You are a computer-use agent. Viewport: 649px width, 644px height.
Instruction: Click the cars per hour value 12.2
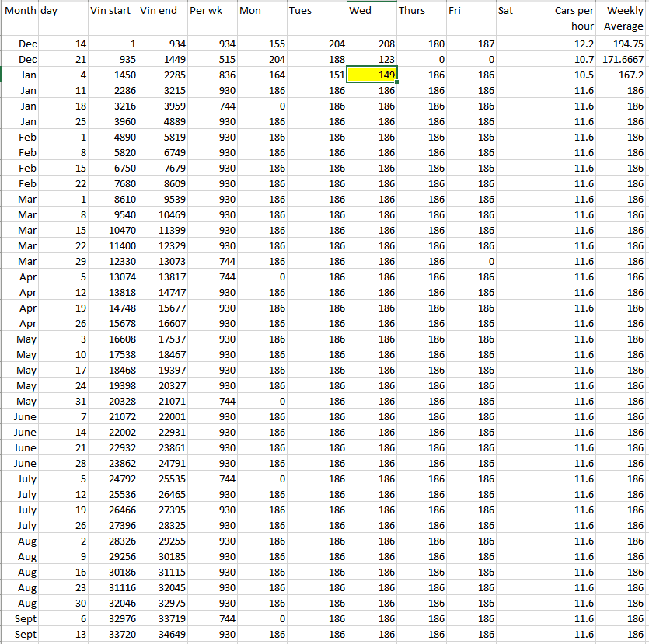click(571, 44)
